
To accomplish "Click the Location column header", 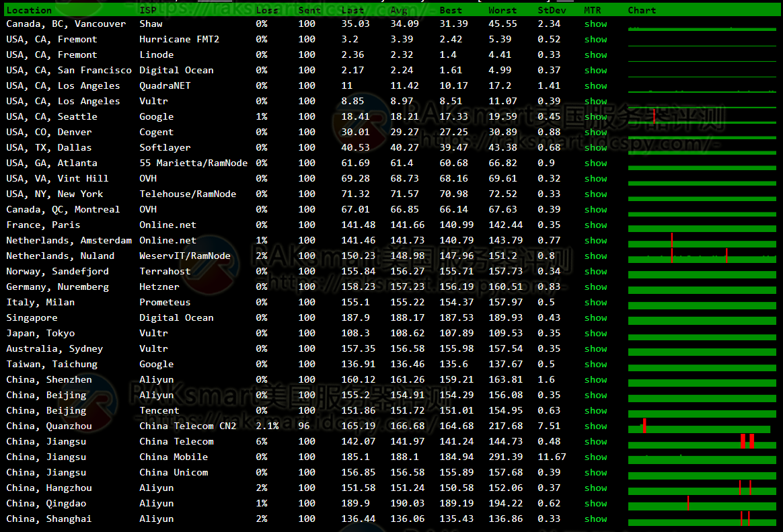I will click(x=29, y=11).
